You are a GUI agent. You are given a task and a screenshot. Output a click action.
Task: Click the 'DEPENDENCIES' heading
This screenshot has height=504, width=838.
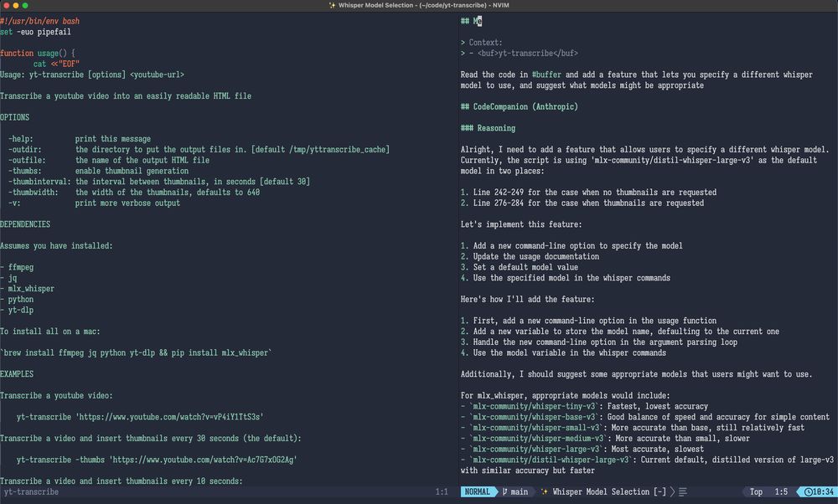pos(25,224)
